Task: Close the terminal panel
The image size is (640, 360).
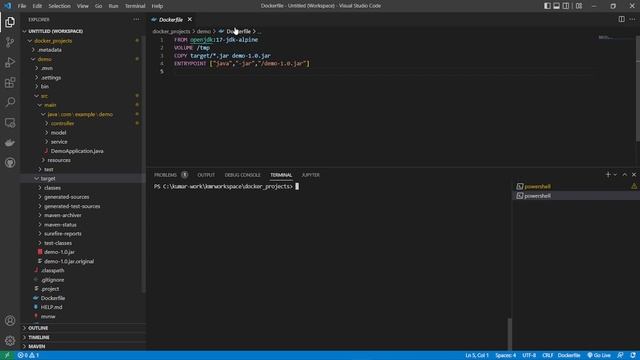Action: coord(634,175)
